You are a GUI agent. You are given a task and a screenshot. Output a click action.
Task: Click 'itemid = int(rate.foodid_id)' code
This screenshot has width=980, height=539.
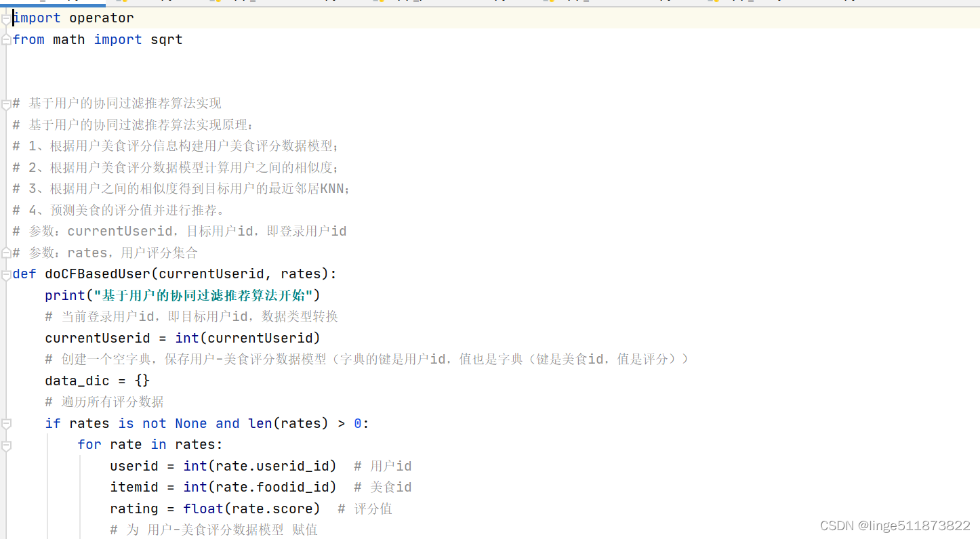(224, 488)
